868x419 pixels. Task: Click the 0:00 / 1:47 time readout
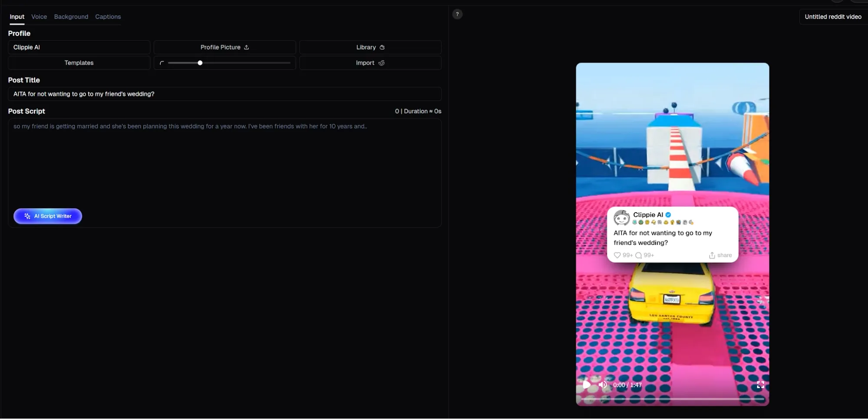tap(627, 385)
